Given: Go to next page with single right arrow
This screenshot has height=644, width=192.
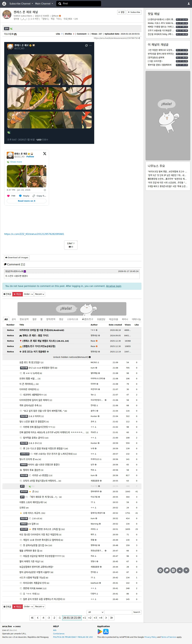Looking at the screenshot, I should coord(106,618).
